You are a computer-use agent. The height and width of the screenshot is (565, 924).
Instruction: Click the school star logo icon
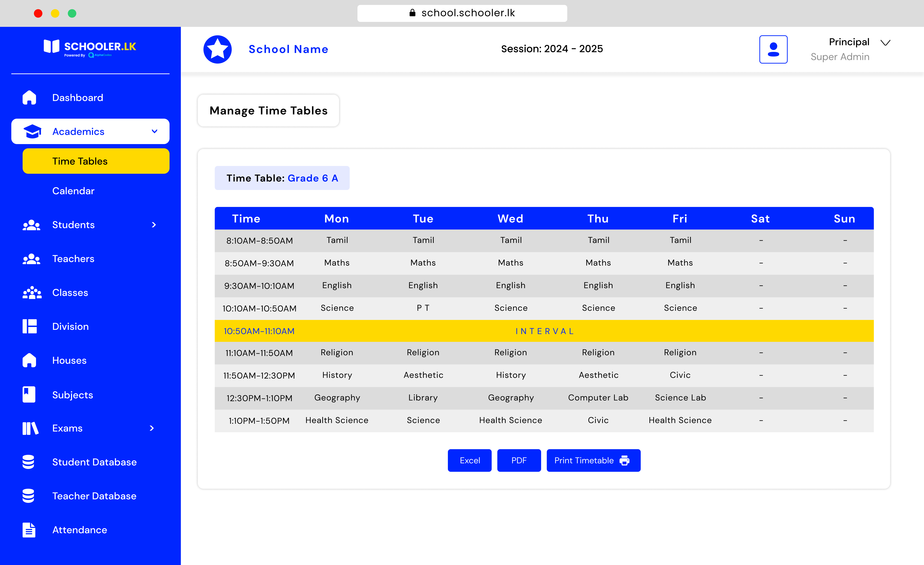click(218, 49)
